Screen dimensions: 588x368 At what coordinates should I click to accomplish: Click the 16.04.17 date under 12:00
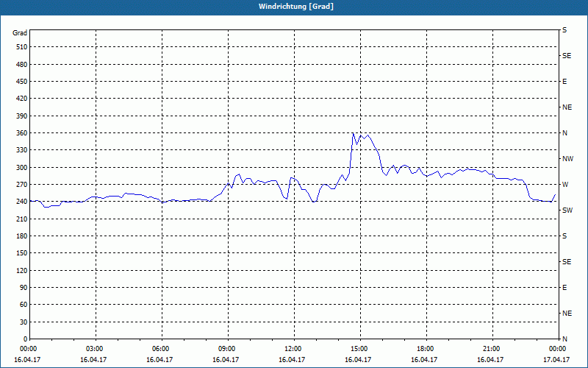291,359
